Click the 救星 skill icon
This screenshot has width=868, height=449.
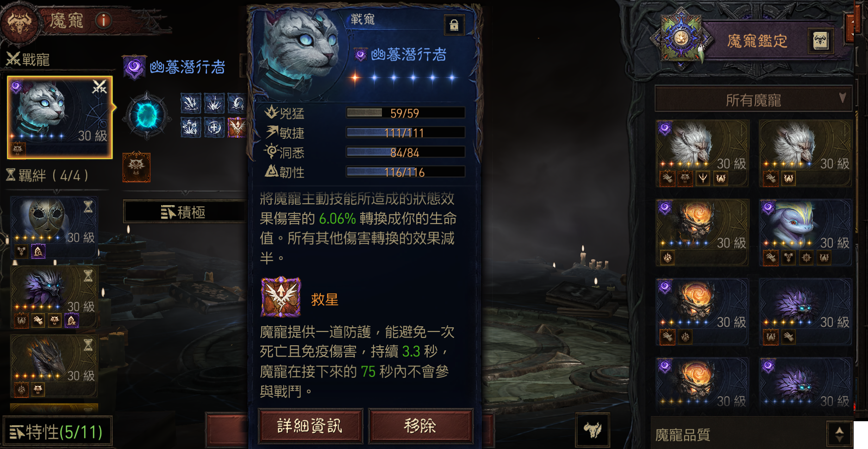click(281, 297)
